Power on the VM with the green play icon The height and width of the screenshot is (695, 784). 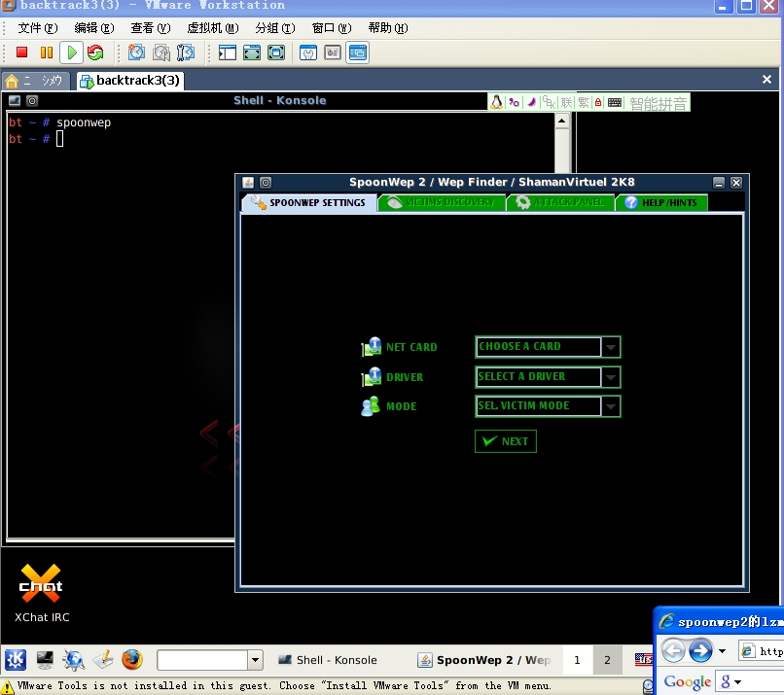pos(72,52)
